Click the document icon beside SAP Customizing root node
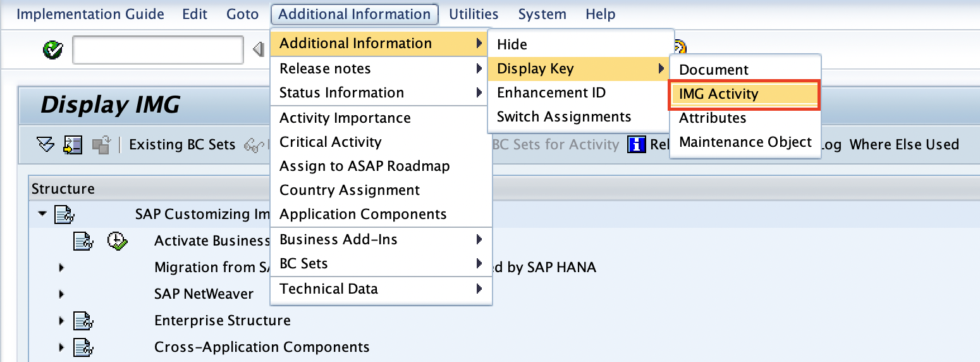Image resolution: width=980 pixels, height=362 pixels. tap(64, 215)
